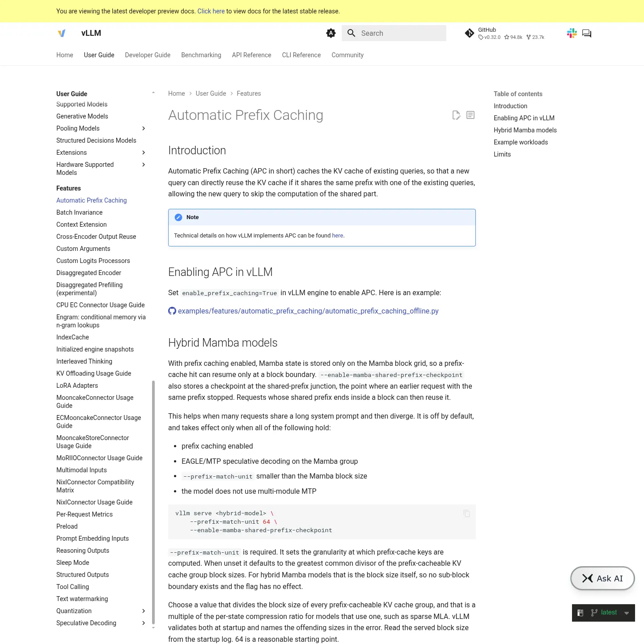Open the Home navigation tab
644x644 pixels.
[65, 55]
